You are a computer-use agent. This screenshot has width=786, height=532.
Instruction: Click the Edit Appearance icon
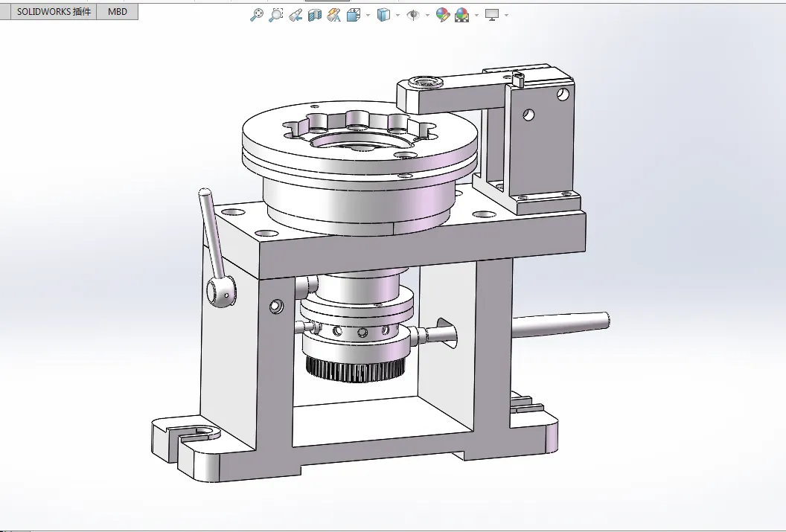tap(443, 15)
